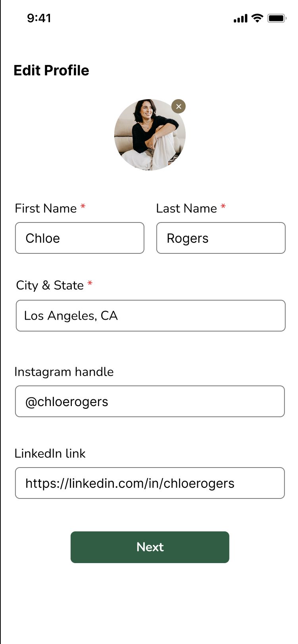Tap the 9:41 clock in status bar
Viewport: 298px width, 644px height.
(39, 18)
